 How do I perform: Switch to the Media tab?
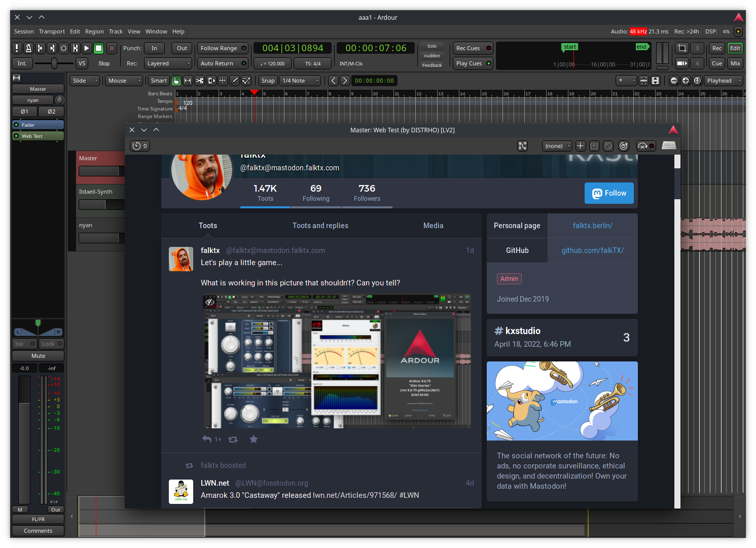click(434, 226)
